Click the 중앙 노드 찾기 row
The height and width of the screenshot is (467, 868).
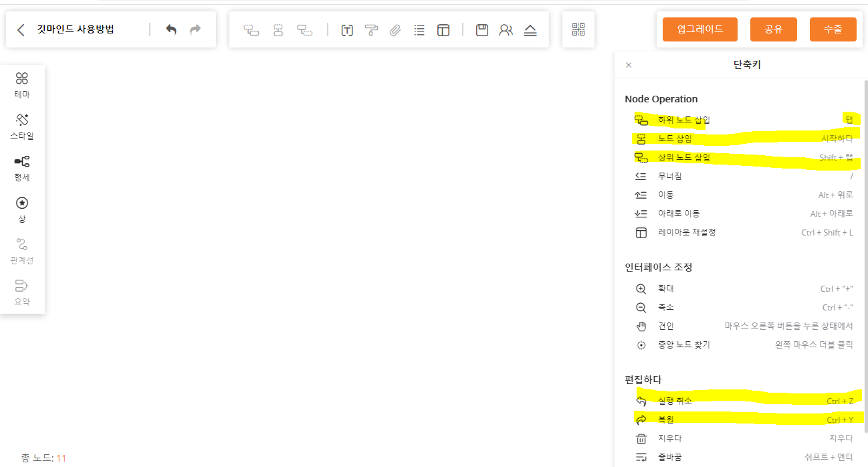[x=744, y=345]
